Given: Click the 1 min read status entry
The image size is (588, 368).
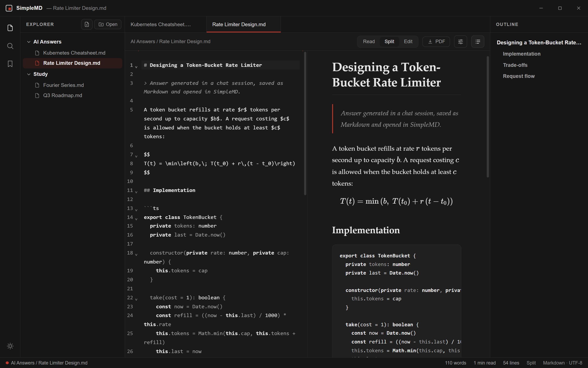Looking at the screenshot, I should (484, 363).
